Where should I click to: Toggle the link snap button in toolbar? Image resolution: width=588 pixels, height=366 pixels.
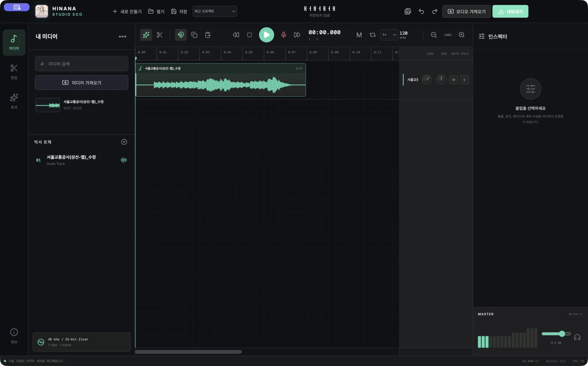tap(181, 35)
